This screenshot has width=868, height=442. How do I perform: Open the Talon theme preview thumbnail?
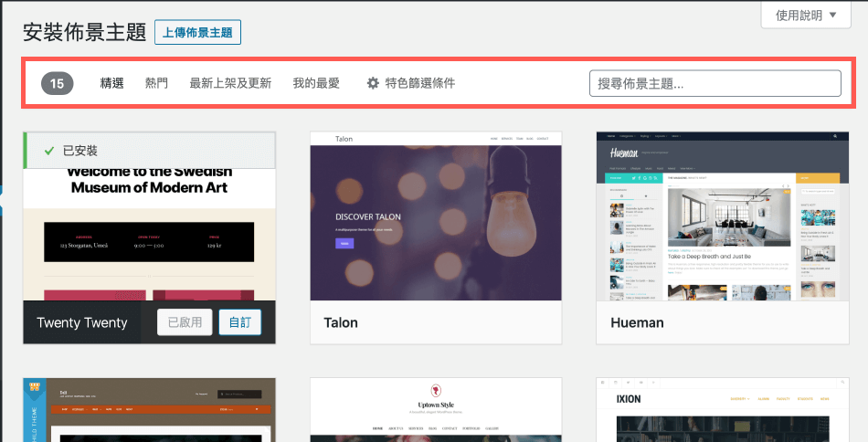(436, 216)
